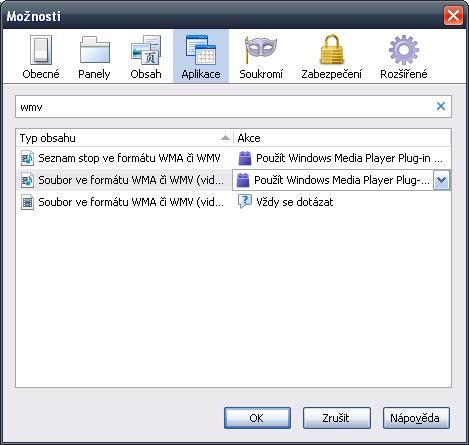Click the Seznam stop media file icon

[27, 158]
